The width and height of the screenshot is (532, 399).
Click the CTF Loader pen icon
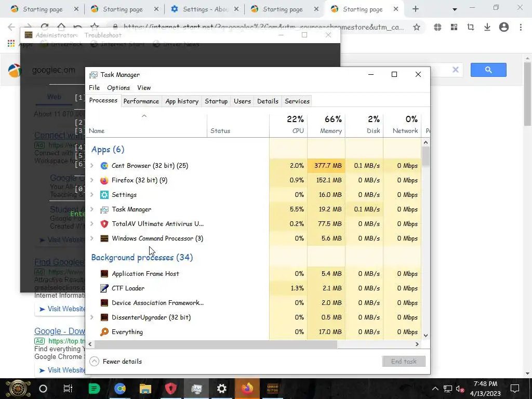pos(104,288)
